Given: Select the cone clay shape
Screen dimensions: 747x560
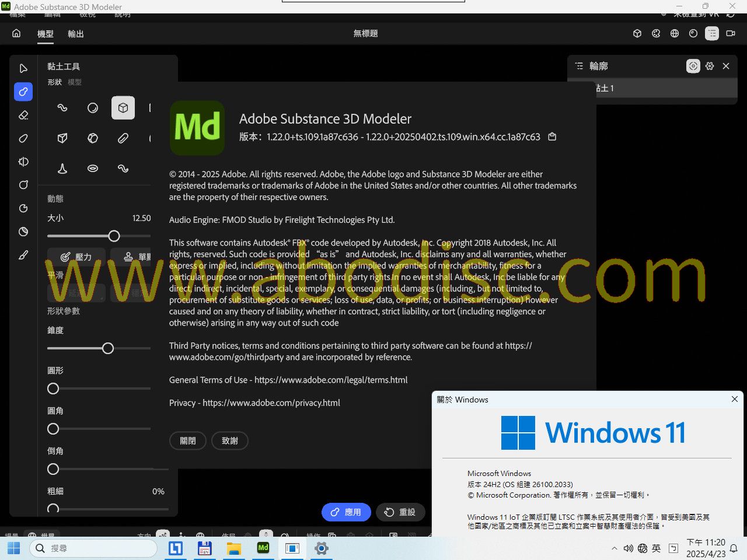Looking at the screenshot, I should coord(62,169).
